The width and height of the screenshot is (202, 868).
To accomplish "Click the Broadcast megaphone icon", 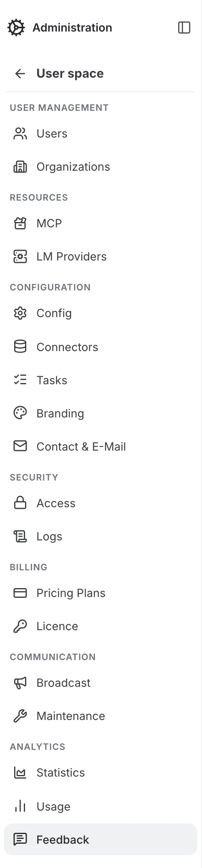I will [20, 683].
